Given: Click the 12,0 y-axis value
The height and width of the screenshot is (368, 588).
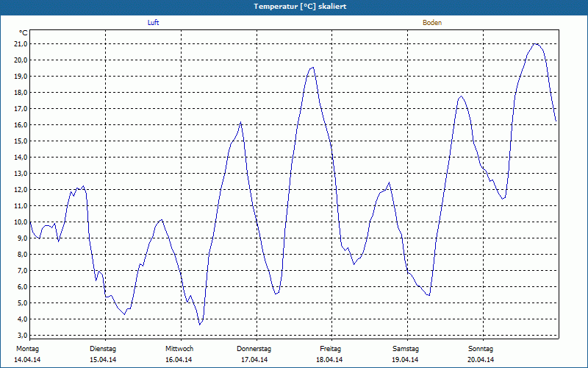Looking at the screenshot, I should pos(21,190).
